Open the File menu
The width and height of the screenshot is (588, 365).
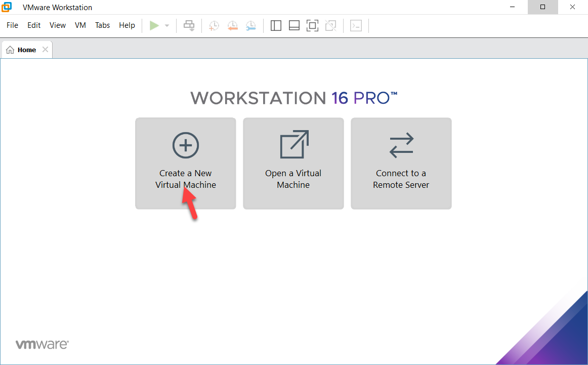click(x=12, y=25)
